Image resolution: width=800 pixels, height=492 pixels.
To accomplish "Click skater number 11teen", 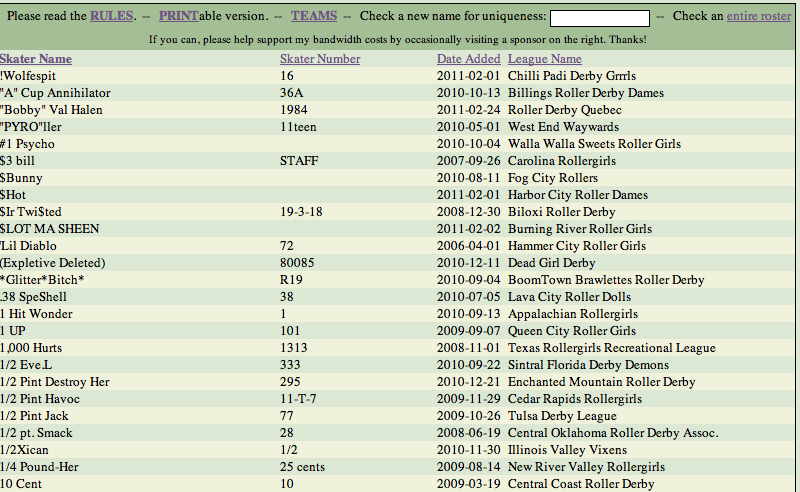I will (298, 127).
